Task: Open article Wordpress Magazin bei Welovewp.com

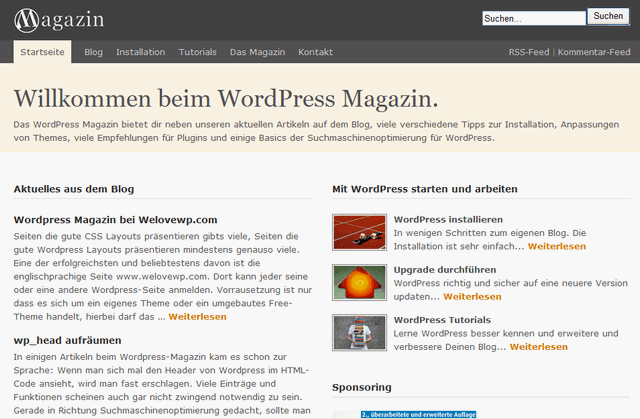Action: (x=116, y=219)
